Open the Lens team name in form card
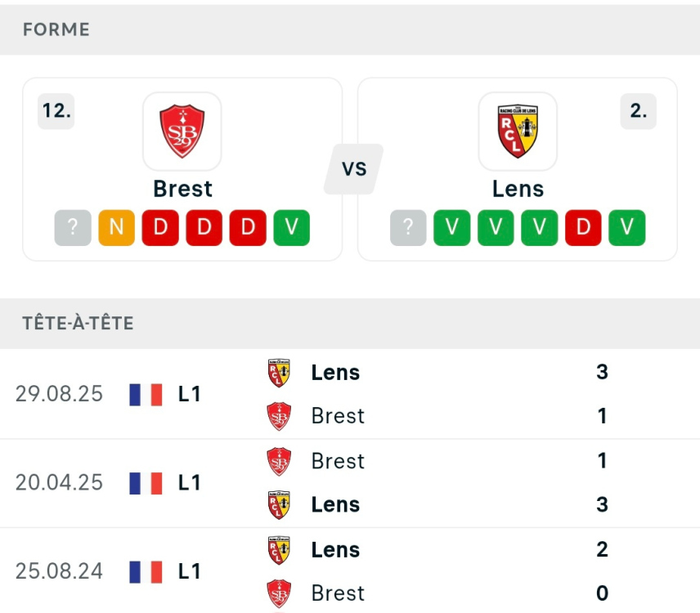 pyautogui.click(x=518, y=189)
